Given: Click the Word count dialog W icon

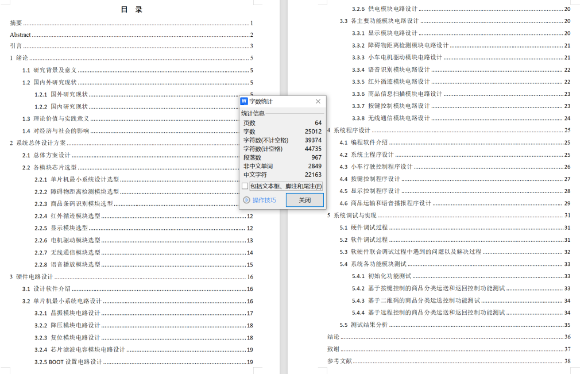Looking at the screenshot, I should 245,101.
